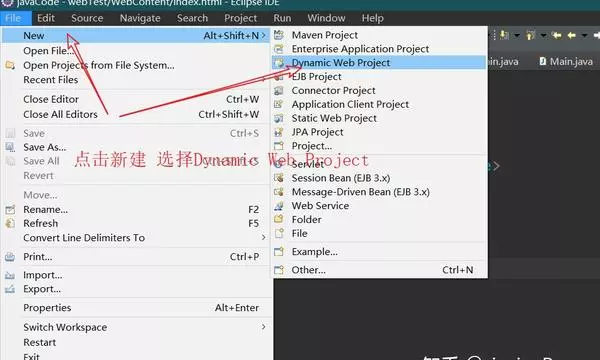This screenshot has width=600, height=360.
Task: Click the Import icon in File menu
Action: (x=10, y=275)
